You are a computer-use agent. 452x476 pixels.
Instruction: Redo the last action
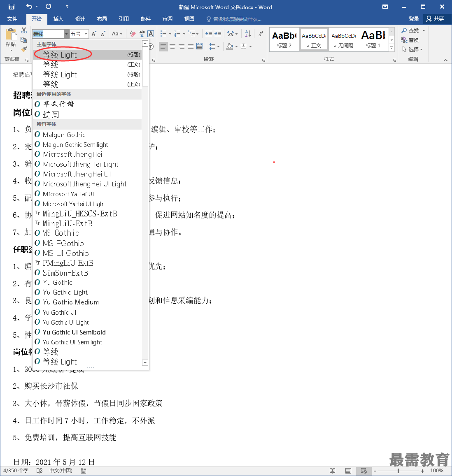point(48,6)
